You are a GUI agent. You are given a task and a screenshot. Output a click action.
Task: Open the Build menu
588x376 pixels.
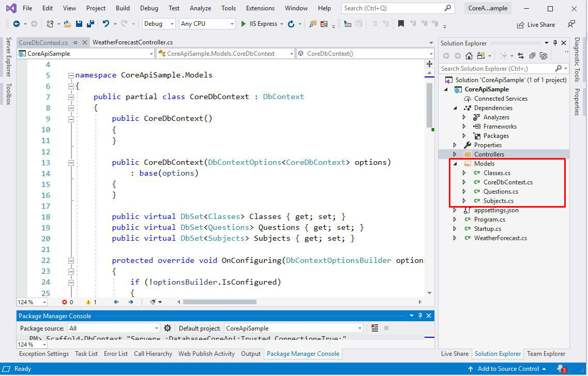(x=123, y=8)
